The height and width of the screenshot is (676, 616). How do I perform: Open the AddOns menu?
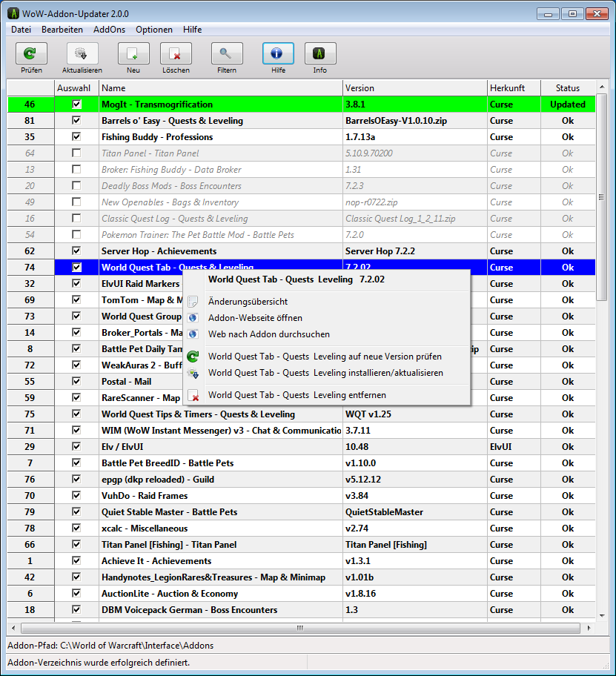click(x=109, y=30)
